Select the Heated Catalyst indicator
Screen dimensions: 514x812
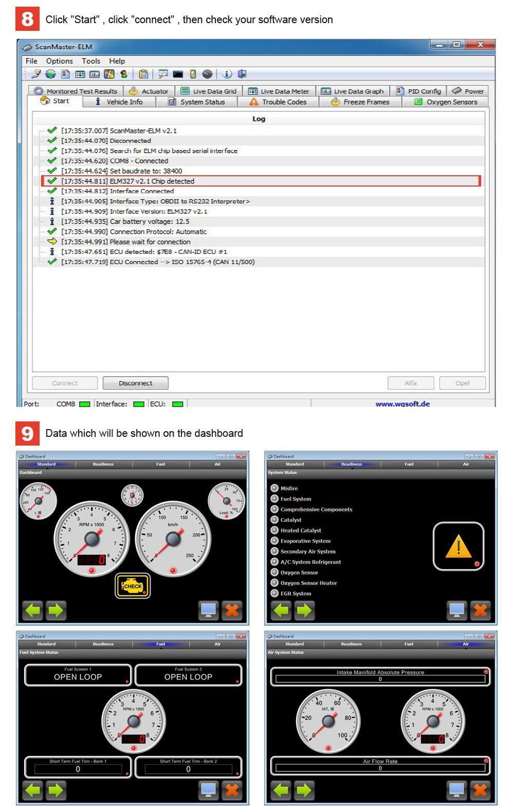274,530
